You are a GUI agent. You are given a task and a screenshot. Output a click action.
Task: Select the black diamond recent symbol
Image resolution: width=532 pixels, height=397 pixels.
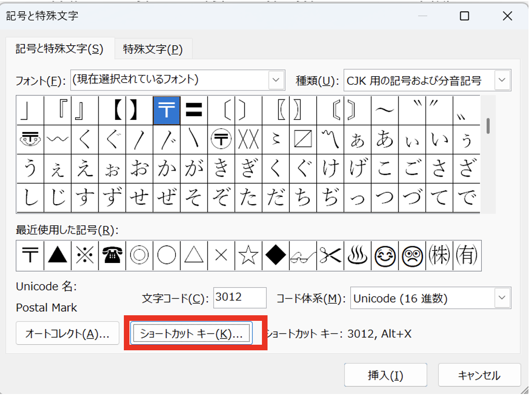276,255
